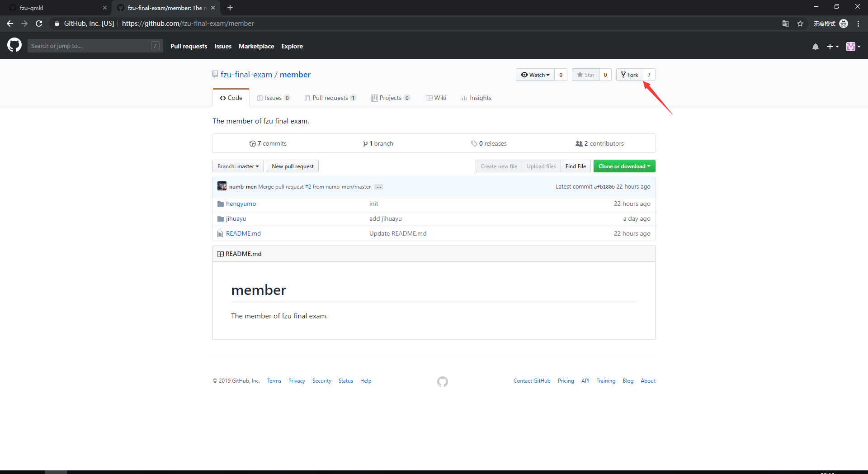Expand commit message ellipsis button
868x474 pixels.
click(379, 187)
